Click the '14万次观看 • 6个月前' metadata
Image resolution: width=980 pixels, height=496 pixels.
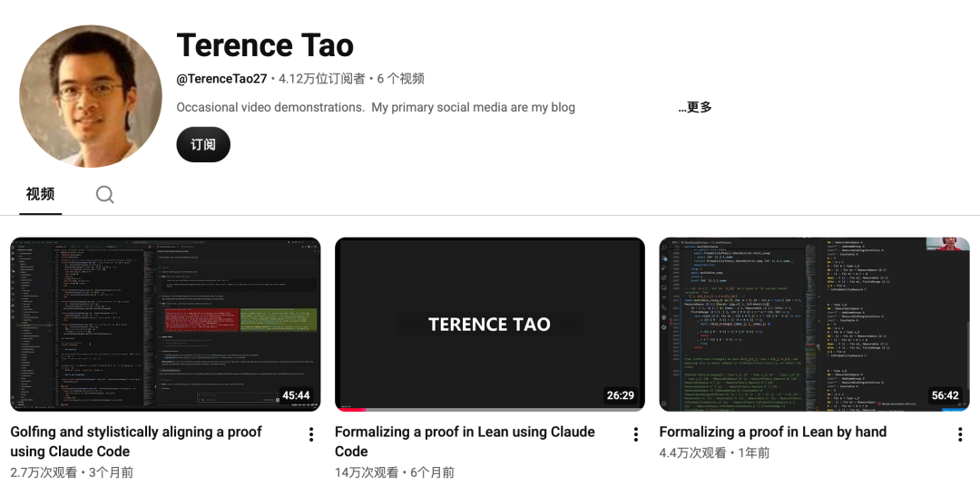click(x=395, y=472)
